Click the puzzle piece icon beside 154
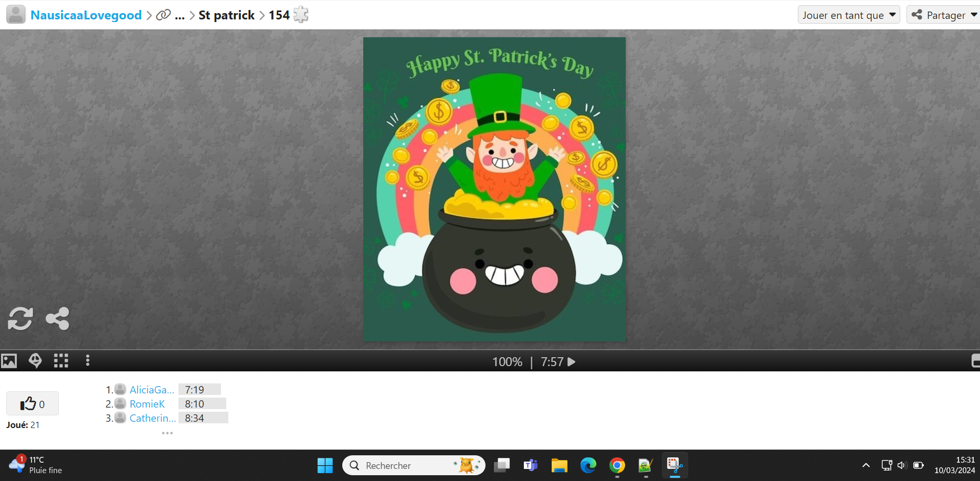The width and height of the screenshot is (980, 481). (301, 15)
